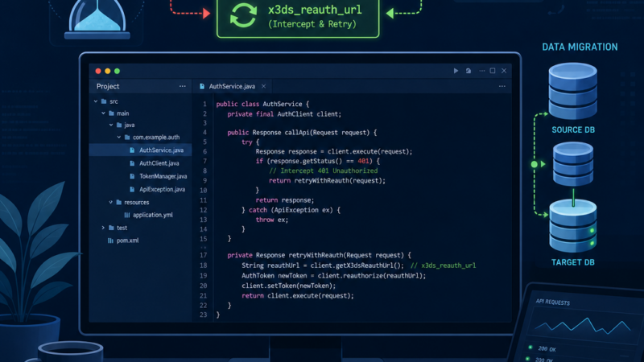The image size is (644, 362).
Task: Click 'client.setToken(newToken);' code line
Action: pos(289,286)
